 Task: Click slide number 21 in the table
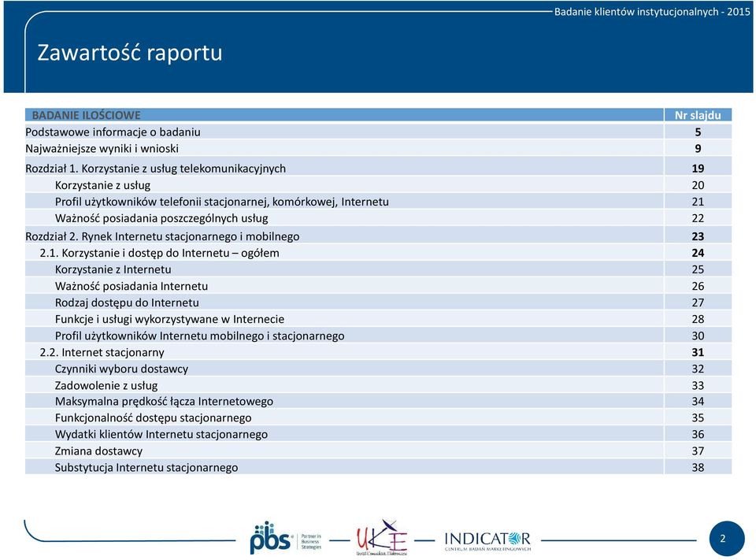[x=698, y=202]
